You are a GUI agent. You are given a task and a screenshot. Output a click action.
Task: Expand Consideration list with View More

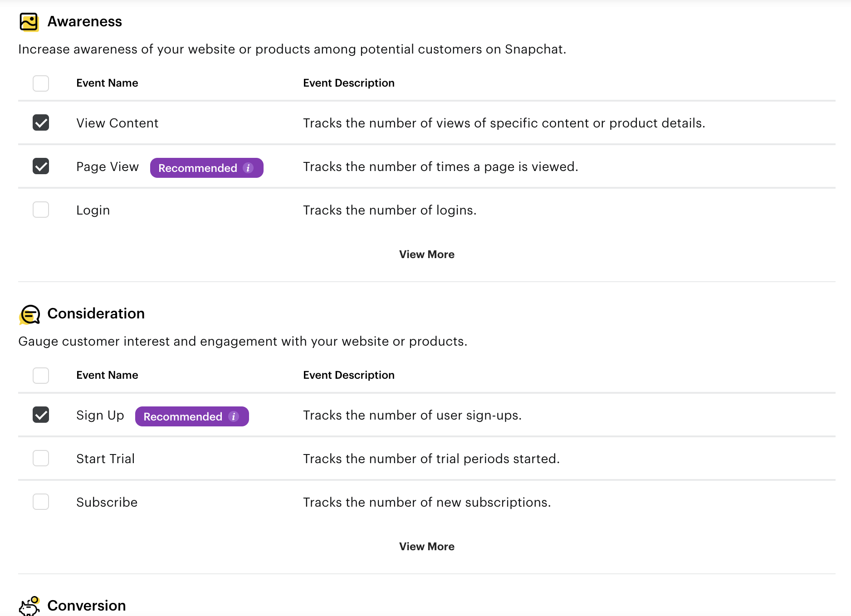426,546
